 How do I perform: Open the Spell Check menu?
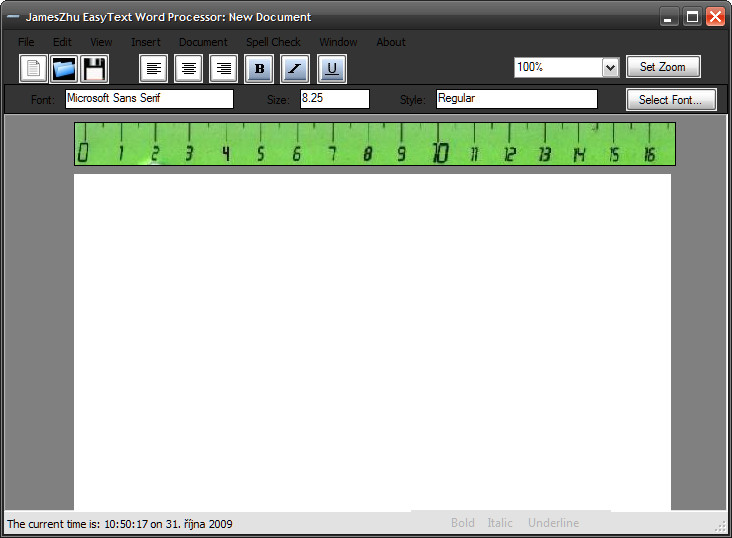click(273, 42)
